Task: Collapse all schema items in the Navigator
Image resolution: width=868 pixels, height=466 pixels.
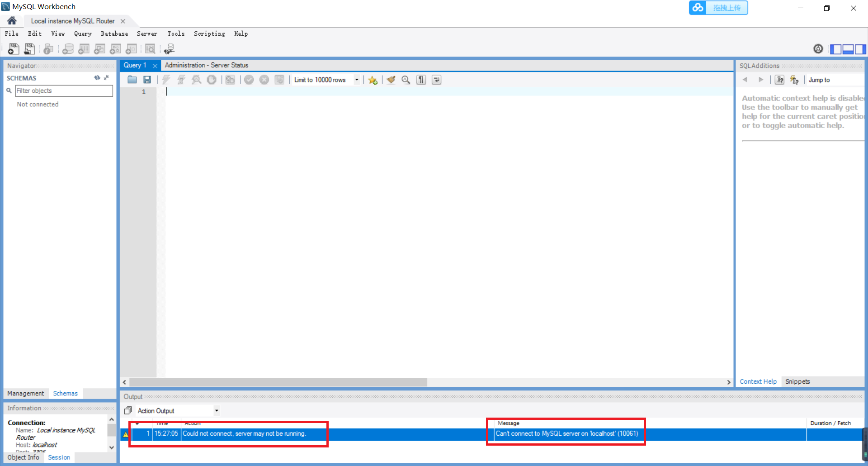Action: pyautogui.click(x=107, y=78)
